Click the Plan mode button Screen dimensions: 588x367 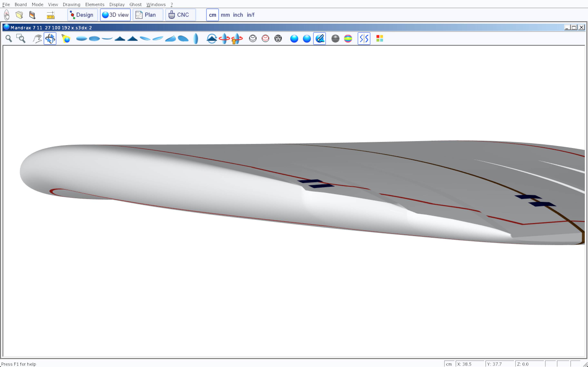(x=148, y=15)
